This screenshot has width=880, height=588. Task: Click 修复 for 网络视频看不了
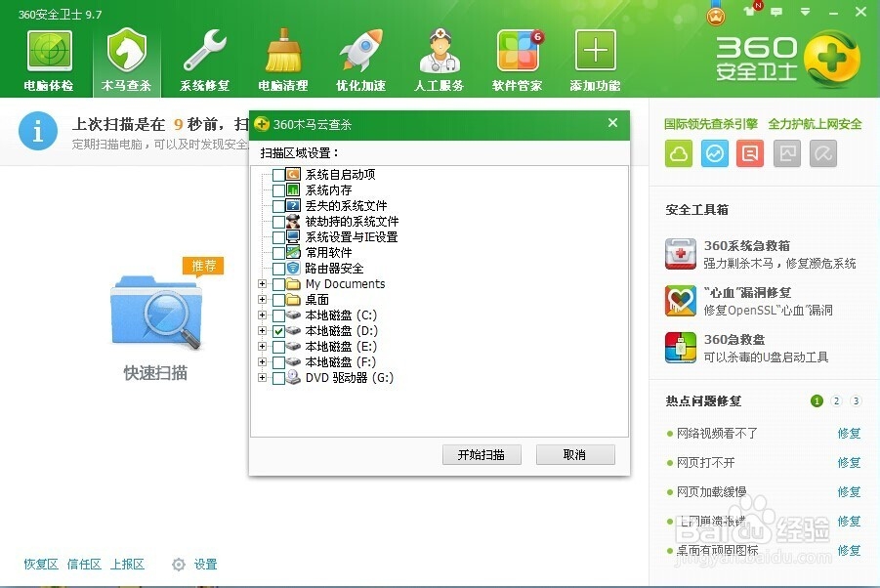[849, 433]
